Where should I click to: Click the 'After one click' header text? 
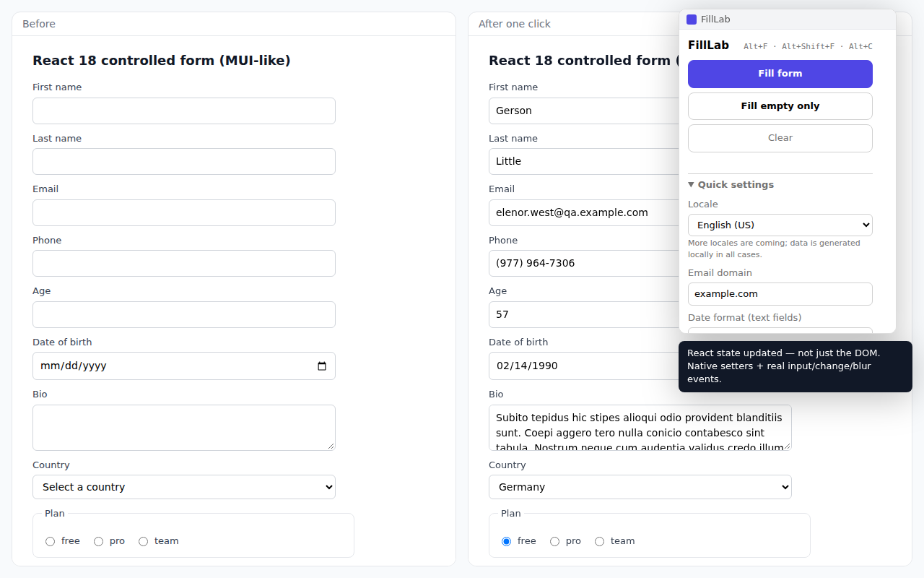point(515,24)
